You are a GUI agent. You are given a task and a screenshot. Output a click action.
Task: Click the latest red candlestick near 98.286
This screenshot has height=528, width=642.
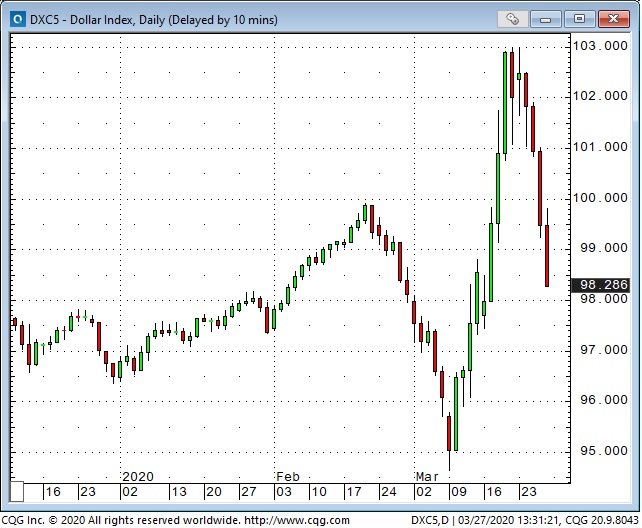click(547, 255)
